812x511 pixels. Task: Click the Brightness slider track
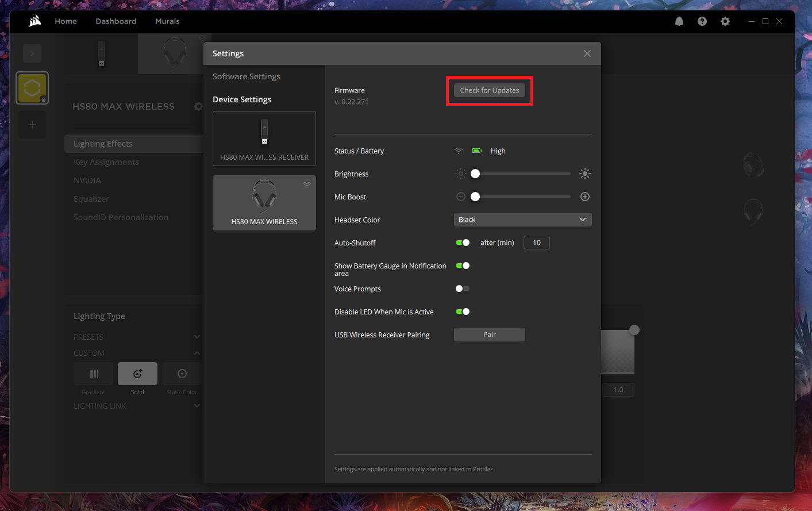click(523, 174)
